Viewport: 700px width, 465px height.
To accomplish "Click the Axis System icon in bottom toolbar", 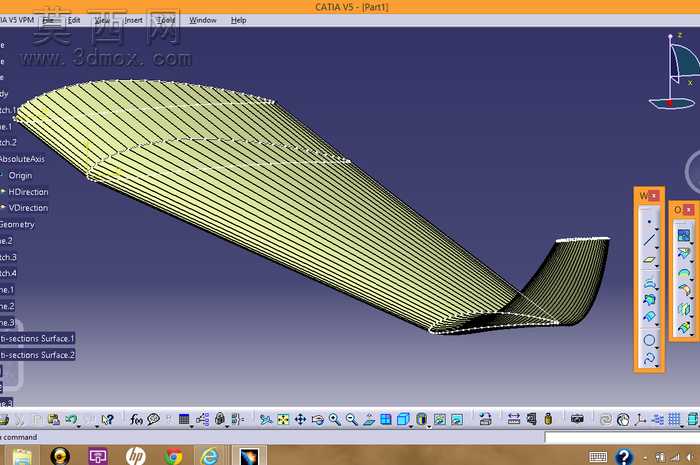I will click(x=641, y=419).
